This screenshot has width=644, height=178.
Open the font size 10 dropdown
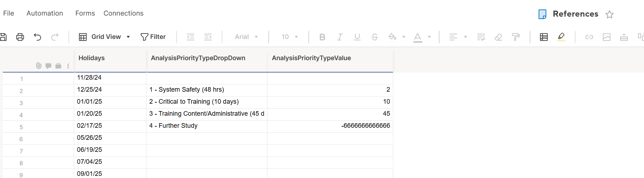click(x=289, y=37)
